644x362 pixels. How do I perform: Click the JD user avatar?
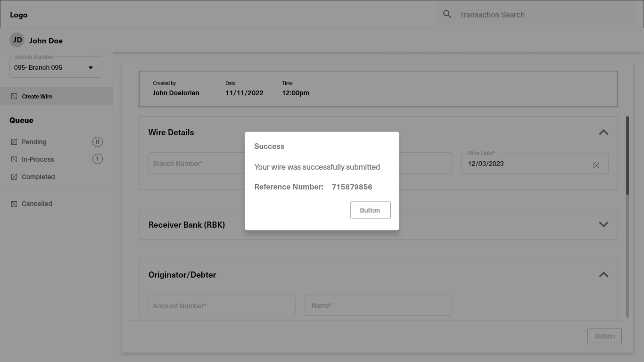coord(17,40)
